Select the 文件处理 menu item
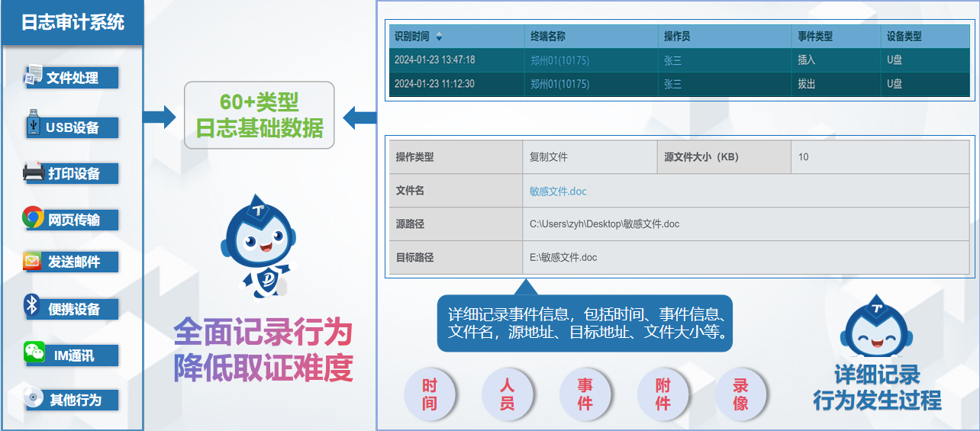 tap(73, 78)
